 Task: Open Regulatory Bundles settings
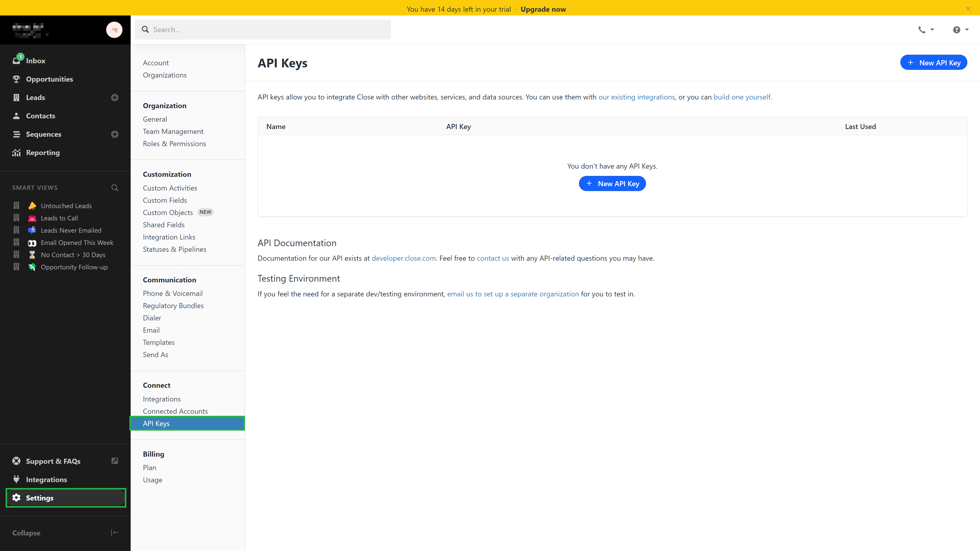(x=173, y=305)
